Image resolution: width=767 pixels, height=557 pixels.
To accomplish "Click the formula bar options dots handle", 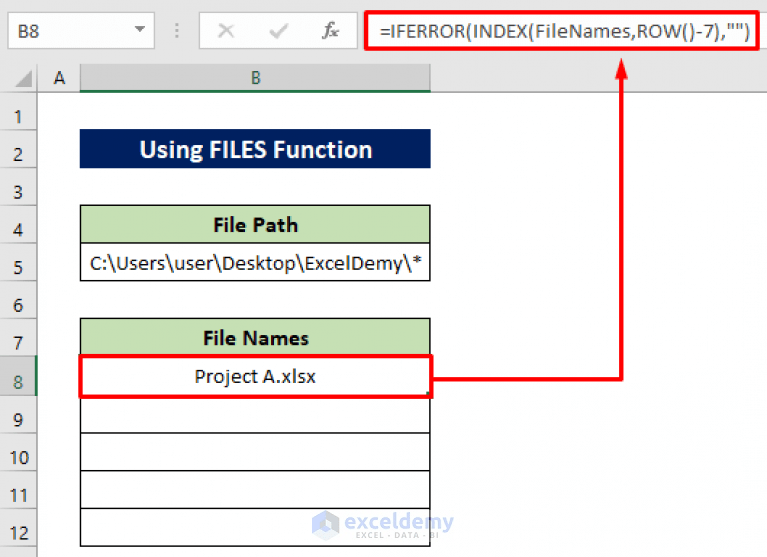I will point(177,31).
